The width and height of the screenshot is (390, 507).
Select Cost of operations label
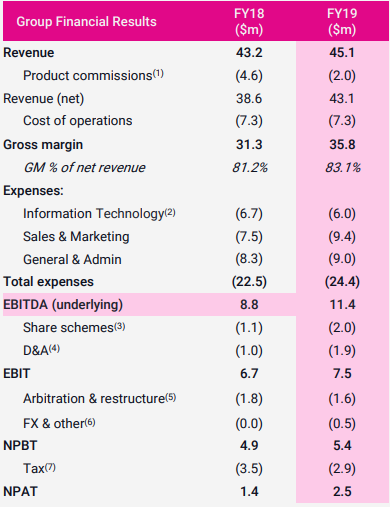click(78, 121)
